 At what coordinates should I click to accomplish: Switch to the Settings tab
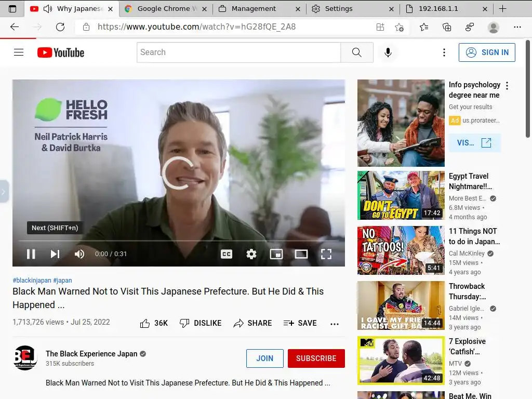353,9
